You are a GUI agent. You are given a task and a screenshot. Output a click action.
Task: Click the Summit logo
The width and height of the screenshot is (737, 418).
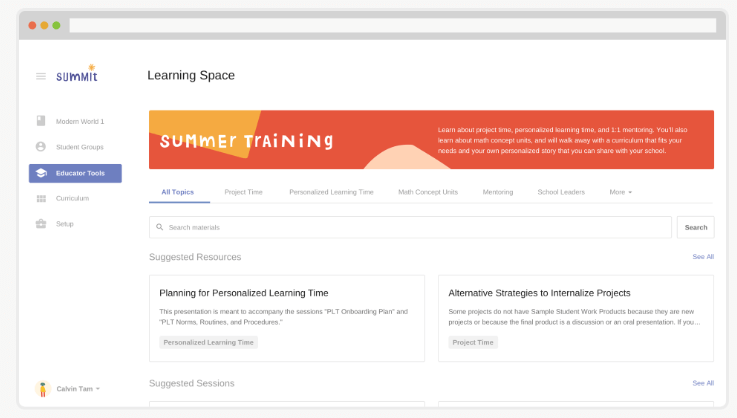[77, 73]
